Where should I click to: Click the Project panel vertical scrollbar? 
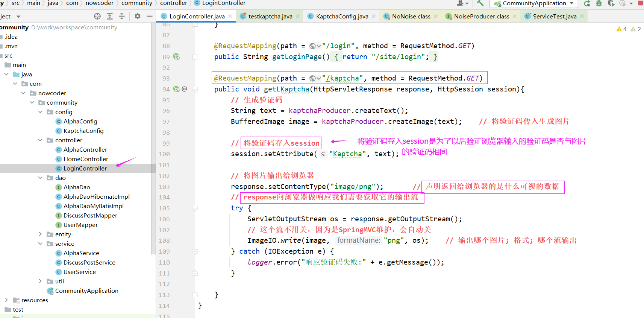[153, 139]
